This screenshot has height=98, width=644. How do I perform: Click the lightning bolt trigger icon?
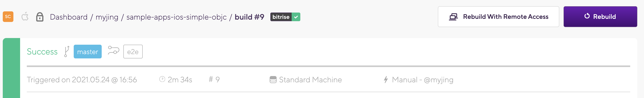[x=386, y=80]
